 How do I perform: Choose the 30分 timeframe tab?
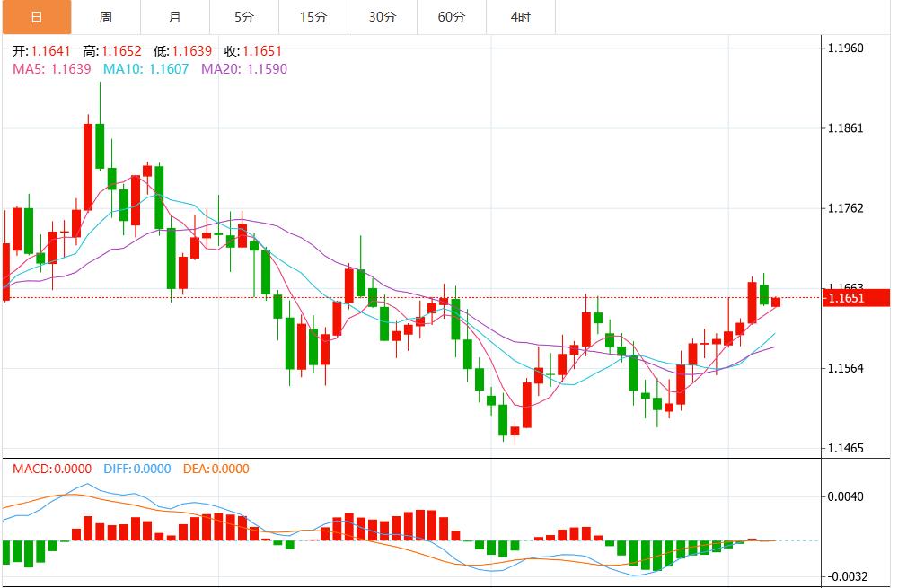coord(383,17)
